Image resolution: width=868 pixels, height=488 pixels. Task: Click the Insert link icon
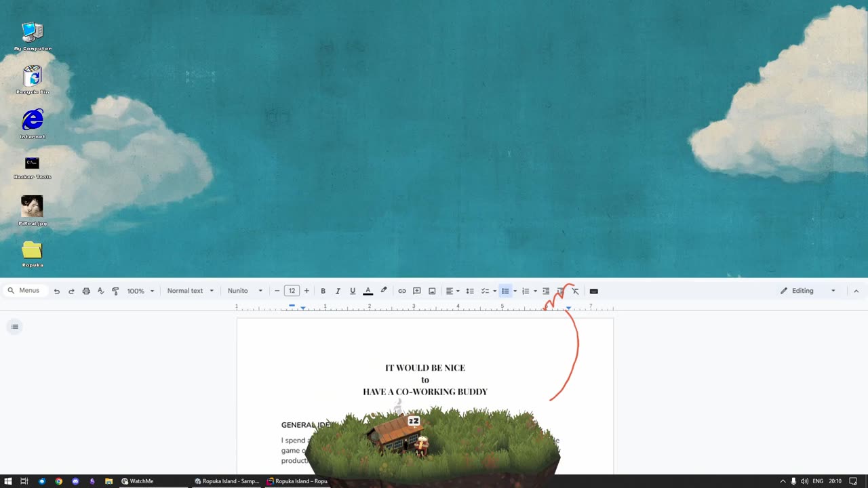pyautogui.click(x=402, y=291)
